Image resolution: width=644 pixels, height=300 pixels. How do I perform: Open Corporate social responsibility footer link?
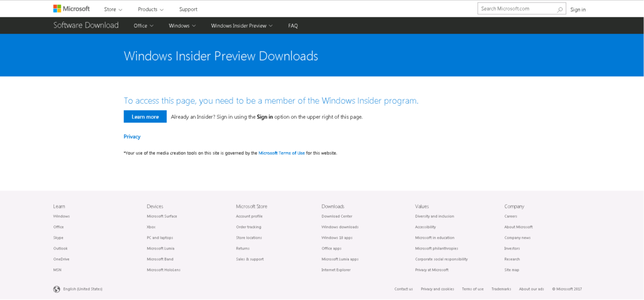tap(441, 259)
